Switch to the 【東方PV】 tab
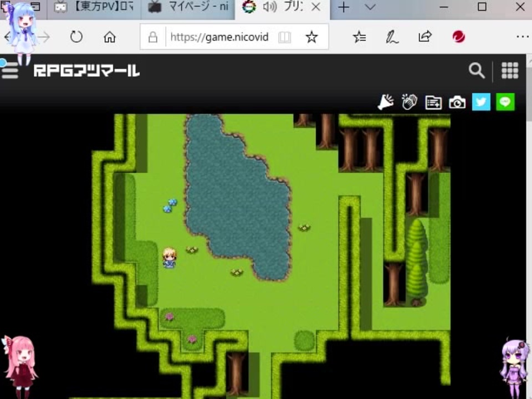 click(x=94, y=8)
